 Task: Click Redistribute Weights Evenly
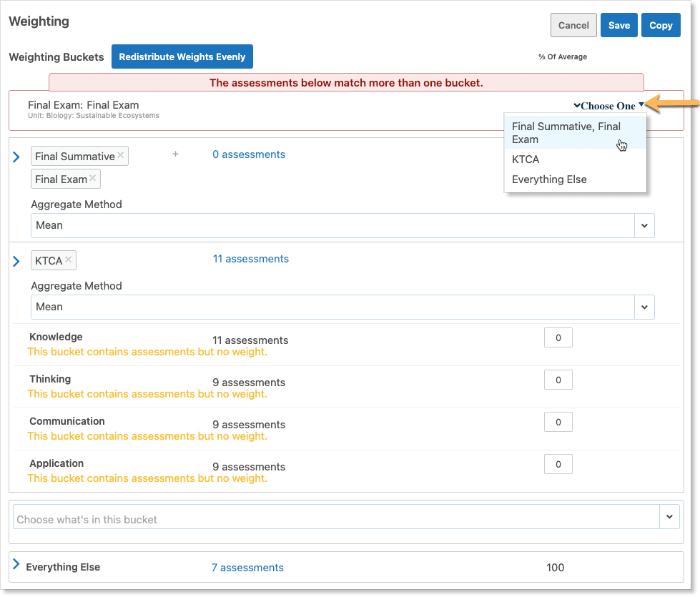182,56
